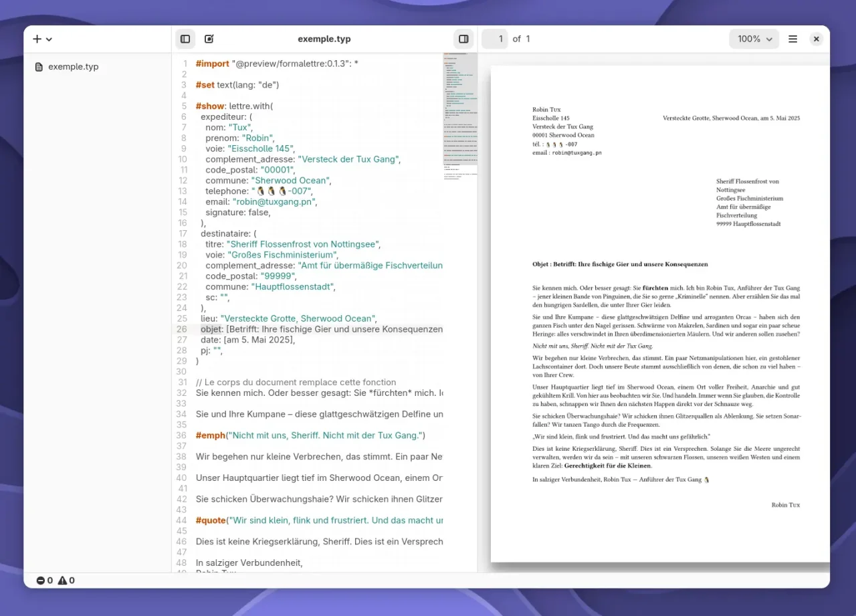
Task: Click the #show keyword on line 5
Action: tap(209, 106)
